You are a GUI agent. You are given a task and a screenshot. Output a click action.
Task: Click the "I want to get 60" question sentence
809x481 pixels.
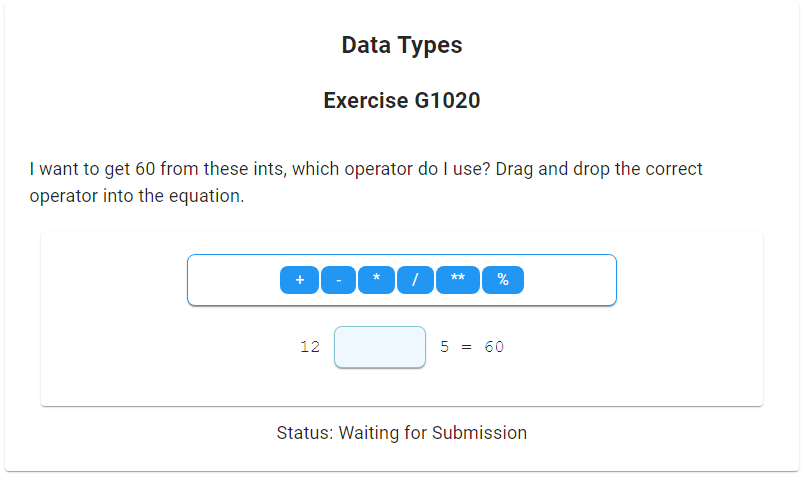pyautogui.click(x=200, y=169)
